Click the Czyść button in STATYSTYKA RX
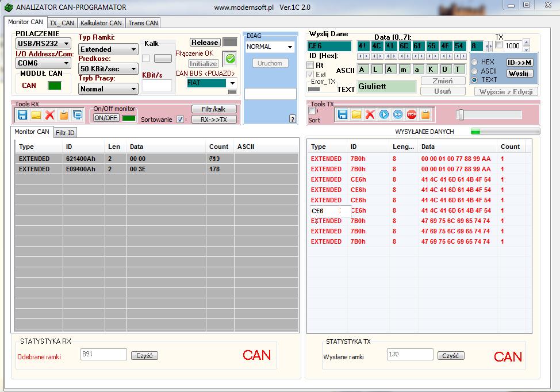This screenshot has width=560, height=392. coord(144,356)
